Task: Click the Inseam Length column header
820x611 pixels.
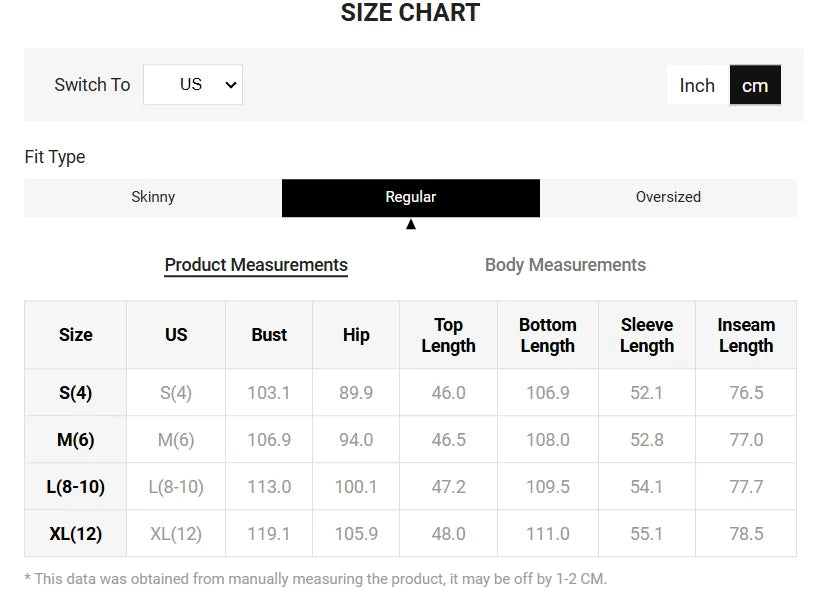Action: pyautogui.click(x=746, y=335)
